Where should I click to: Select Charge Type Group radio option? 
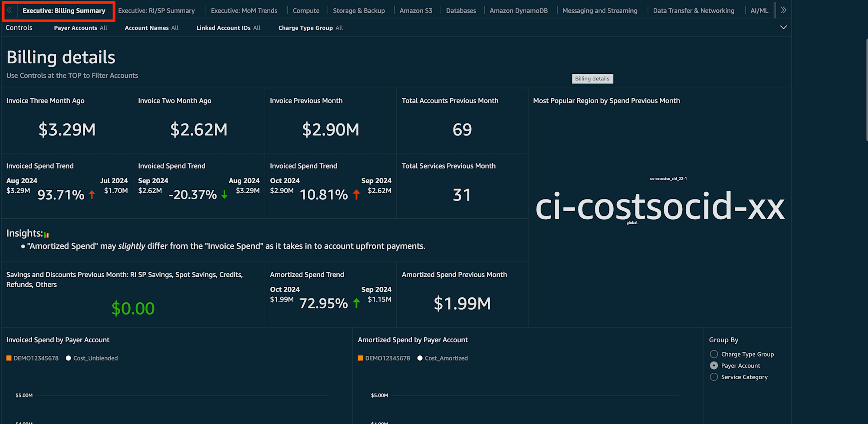click(x=714, y=354)
